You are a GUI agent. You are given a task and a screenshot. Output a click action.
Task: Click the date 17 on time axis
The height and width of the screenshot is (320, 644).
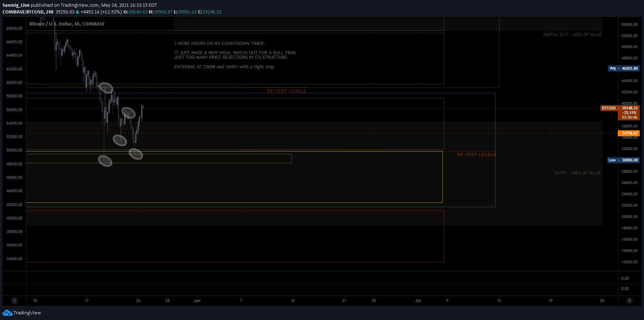(x=86, y=301)
